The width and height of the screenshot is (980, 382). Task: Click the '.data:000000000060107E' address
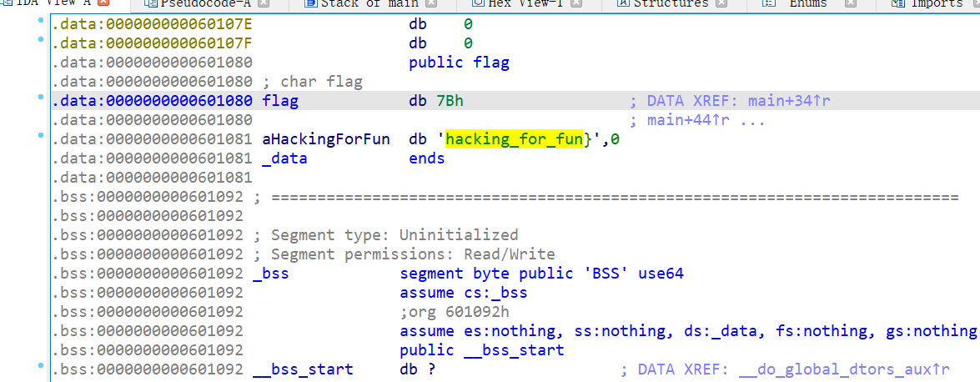pos(152,25)
